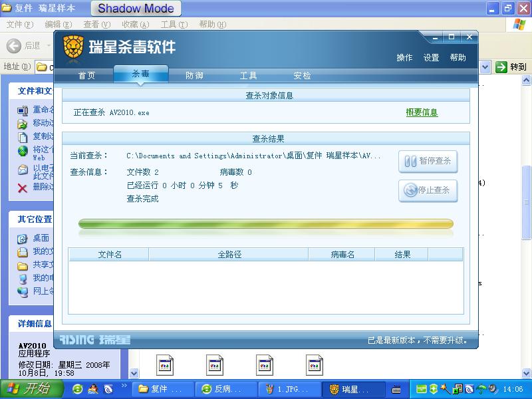This screenshot has width=532, height=399.
Task: Switch to 瑞星 taskbar button
Action: point(353,389)
